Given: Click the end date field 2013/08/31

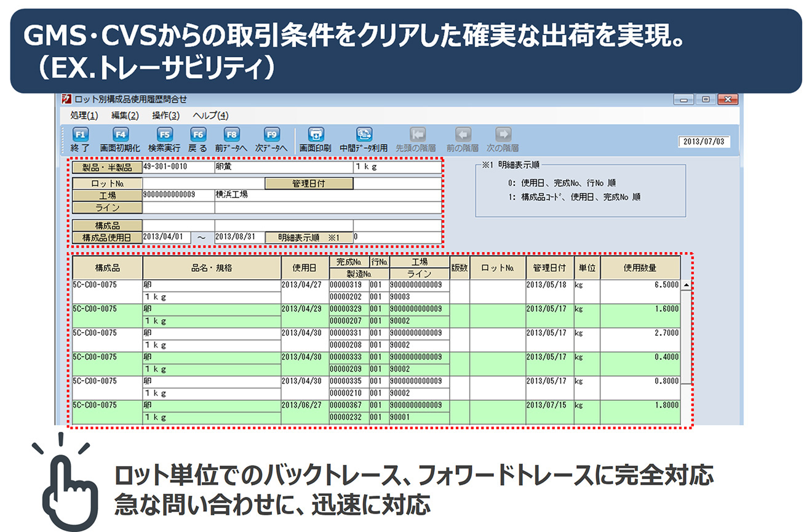Looking at the screenshot, I should 240,237.
